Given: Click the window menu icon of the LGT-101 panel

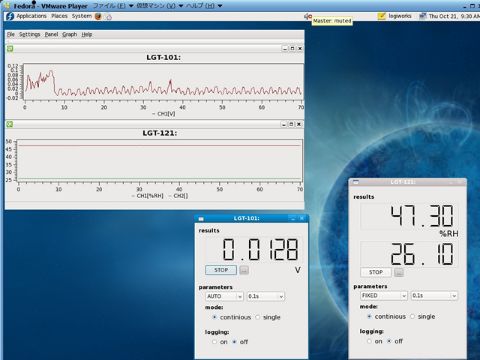Looking at the screenshot, I should 201,219.
